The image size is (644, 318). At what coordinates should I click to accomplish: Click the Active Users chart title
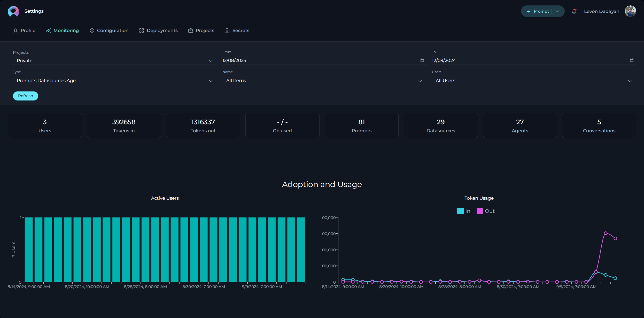click(165, 198)
